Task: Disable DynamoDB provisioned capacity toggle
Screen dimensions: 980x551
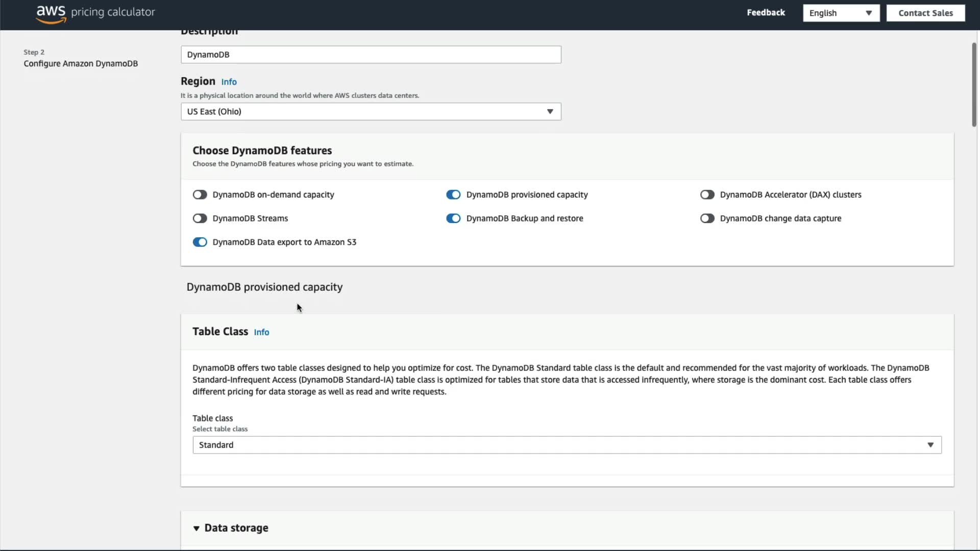Action: pyautogui.click(x=453, y=194)
